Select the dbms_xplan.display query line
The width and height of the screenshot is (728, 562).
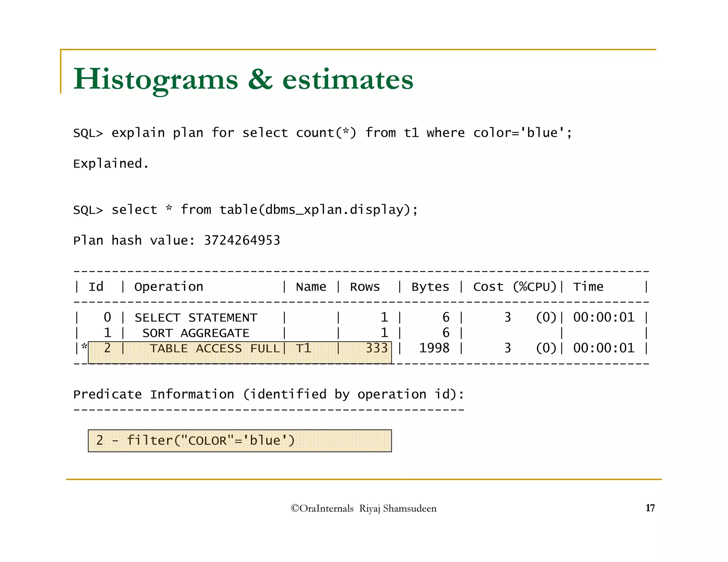246,210
